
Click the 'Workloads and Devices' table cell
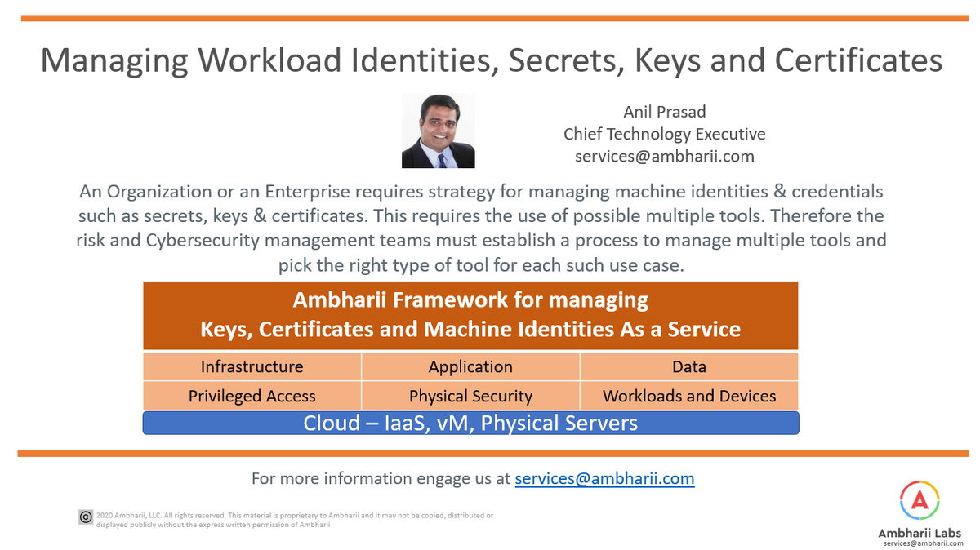[x=689, y=396]
